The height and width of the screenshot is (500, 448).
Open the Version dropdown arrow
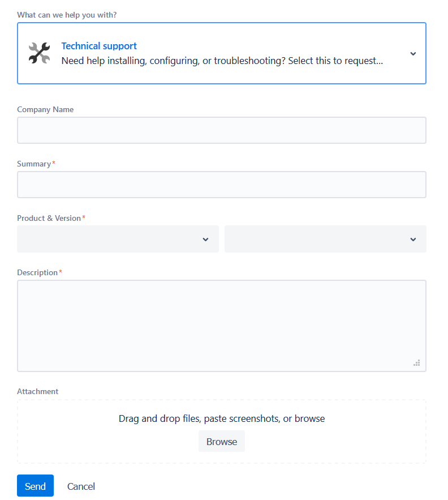click(413, 238)
